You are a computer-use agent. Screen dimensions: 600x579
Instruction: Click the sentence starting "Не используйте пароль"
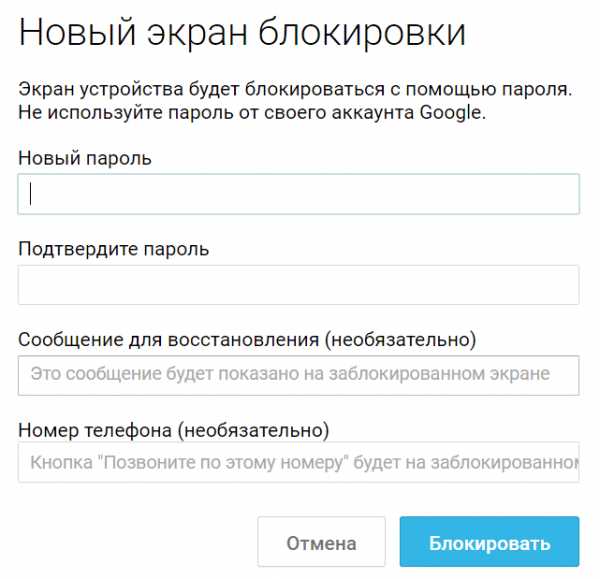coord(251,112)
